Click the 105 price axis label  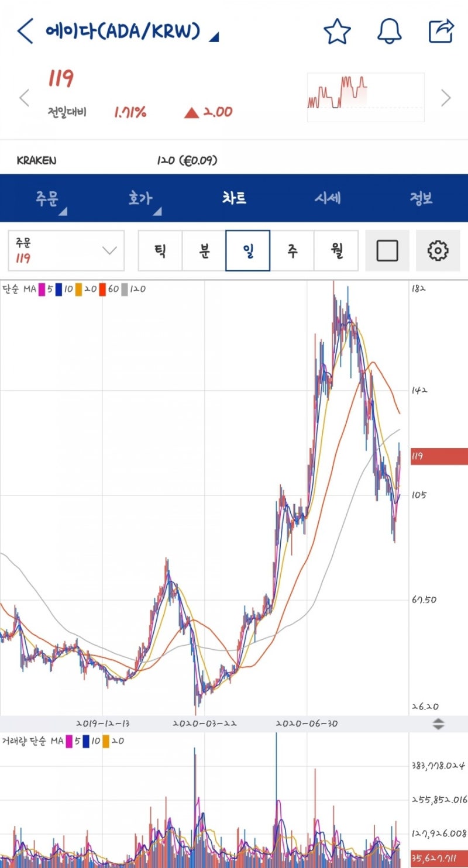click(x=418, y=495)
